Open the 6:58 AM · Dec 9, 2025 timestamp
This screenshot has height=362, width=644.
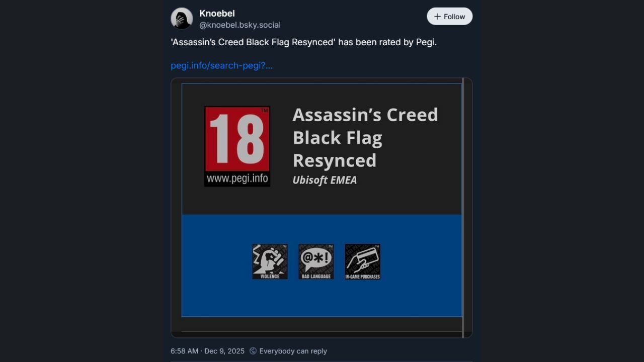[x=207, y=351]
